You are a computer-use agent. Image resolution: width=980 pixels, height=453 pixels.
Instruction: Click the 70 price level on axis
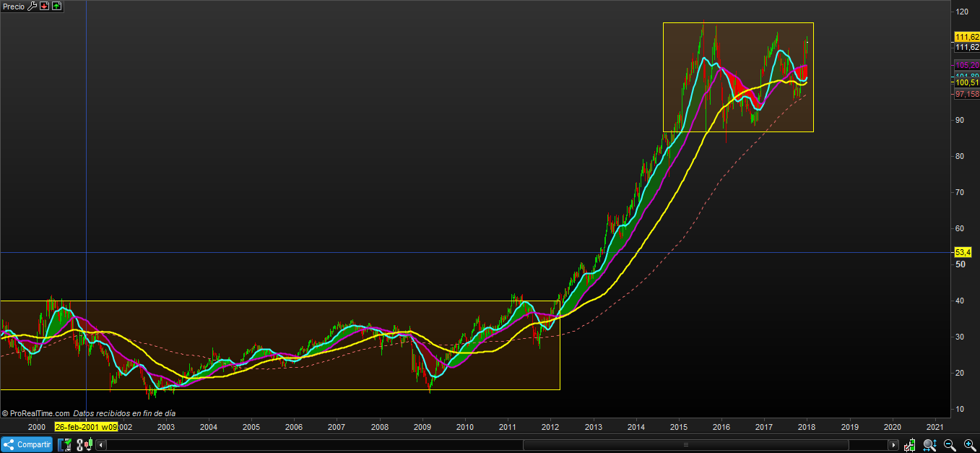[960, 192]
